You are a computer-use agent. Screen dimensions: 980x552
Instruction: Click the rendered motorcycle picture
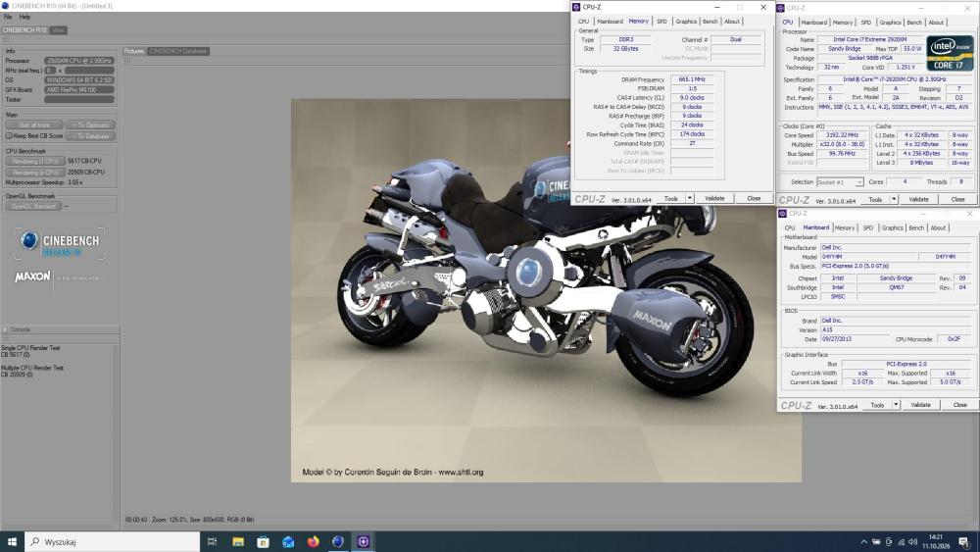[x=546, y=290]
